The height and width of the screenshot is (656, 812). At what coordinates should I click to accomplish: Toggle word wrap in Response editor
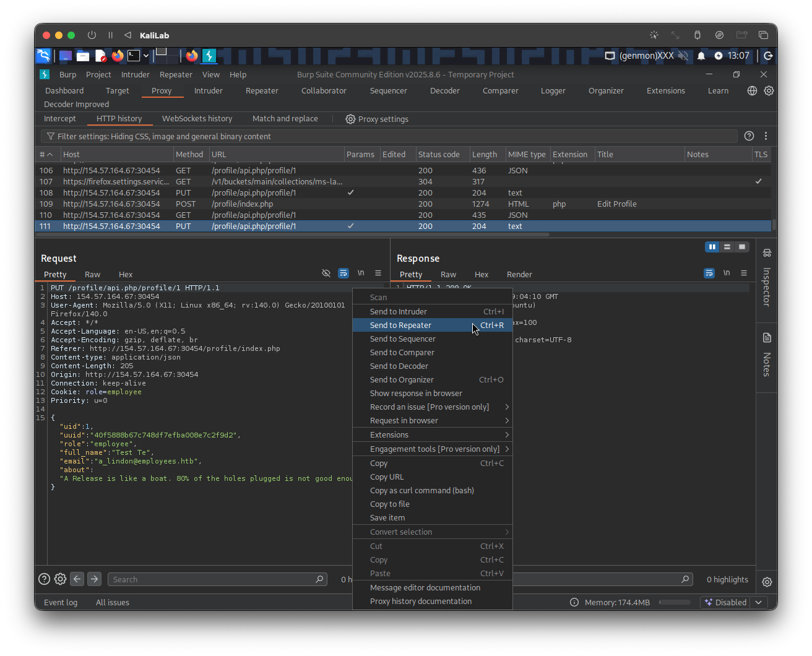click(709, 273)
